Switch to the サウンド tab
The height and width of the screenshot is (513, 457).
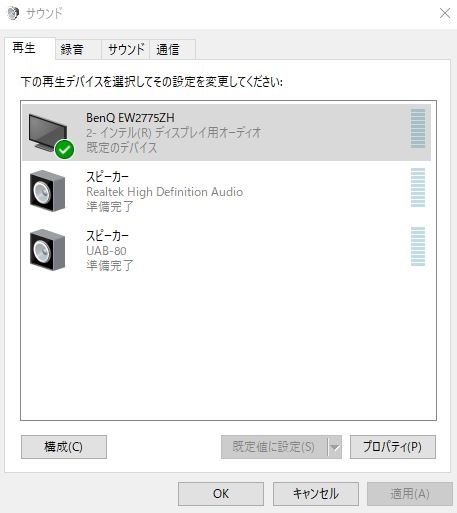(x=126, y=50)
